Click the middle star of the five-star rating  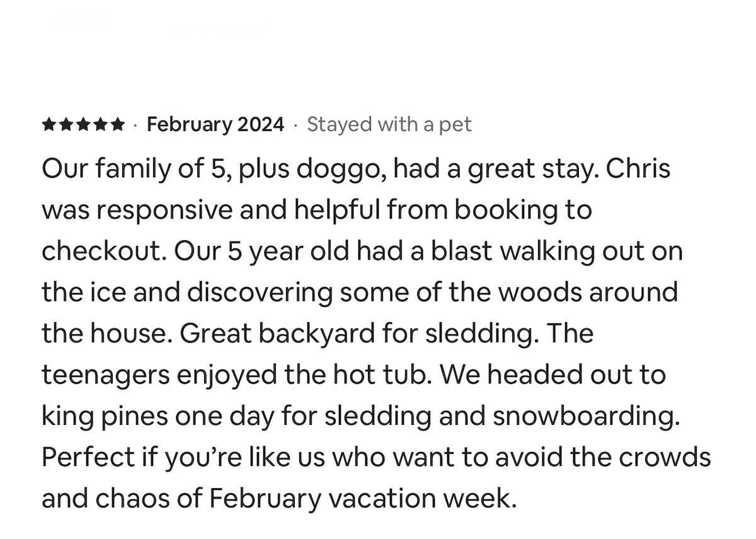pyautogui.click(x=83, y=125)
